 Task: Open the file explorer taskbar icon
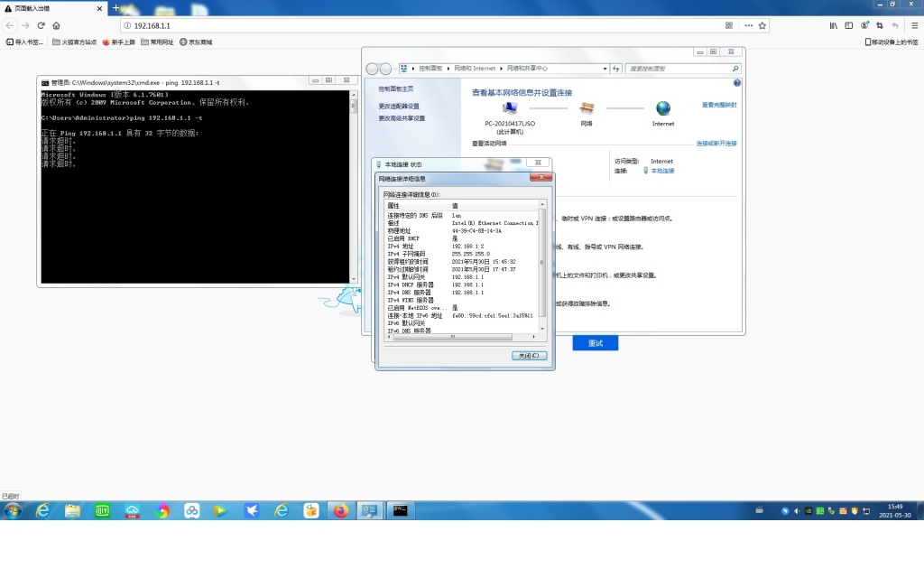point(72,511)
